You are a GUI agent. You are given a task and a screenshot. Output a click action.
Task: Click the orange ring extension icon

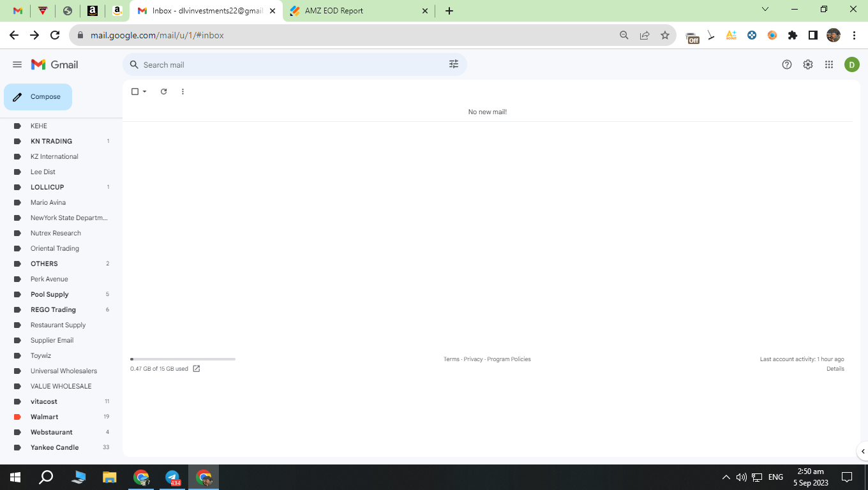point(772,35)
